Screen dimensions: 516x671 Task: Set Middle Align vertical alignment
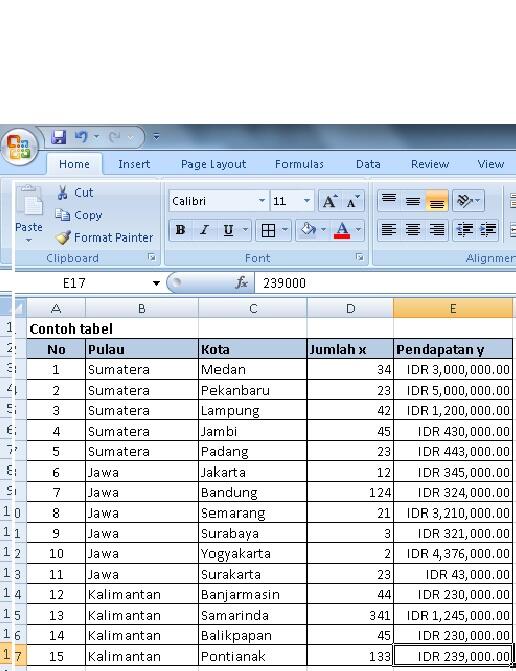tap(413, 201)
